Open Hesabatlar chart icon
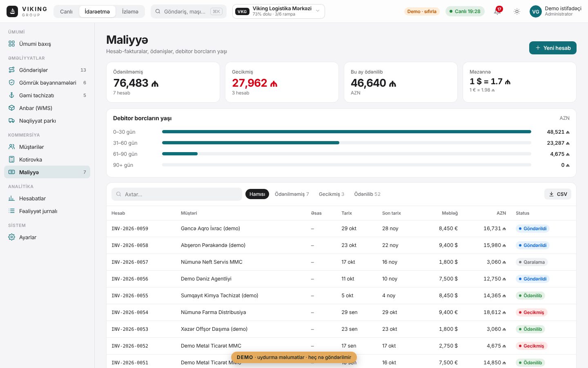The width and height of the screenshot is (588, 368). point(12,198)
